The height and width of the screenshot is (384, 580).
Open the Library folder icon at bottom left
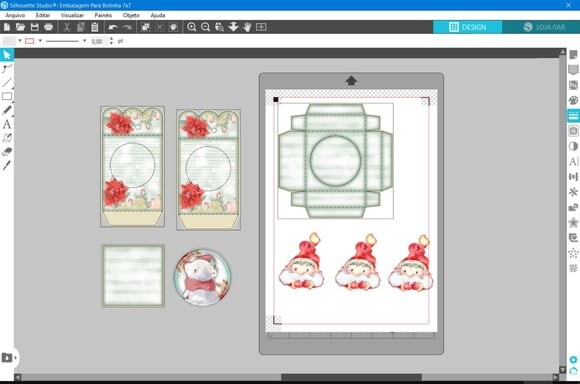pyautogui.click(x=7, y=358)
